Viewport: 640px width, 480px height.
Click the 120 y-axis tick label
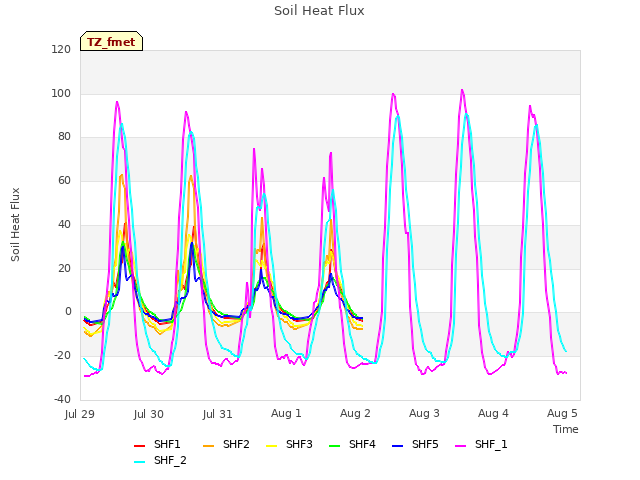click(61, 49)
